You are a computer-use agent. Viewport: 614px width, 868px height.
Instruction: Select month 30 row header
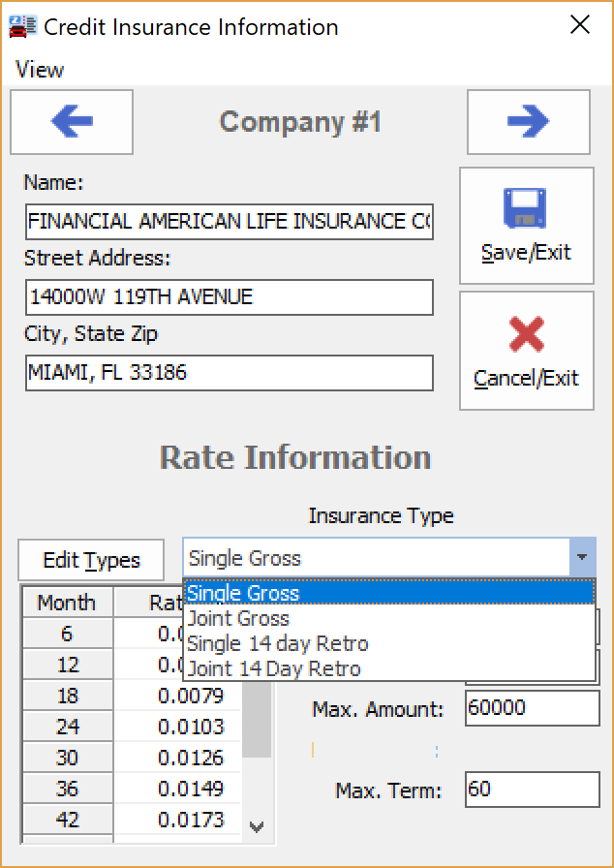click(67, 758)
